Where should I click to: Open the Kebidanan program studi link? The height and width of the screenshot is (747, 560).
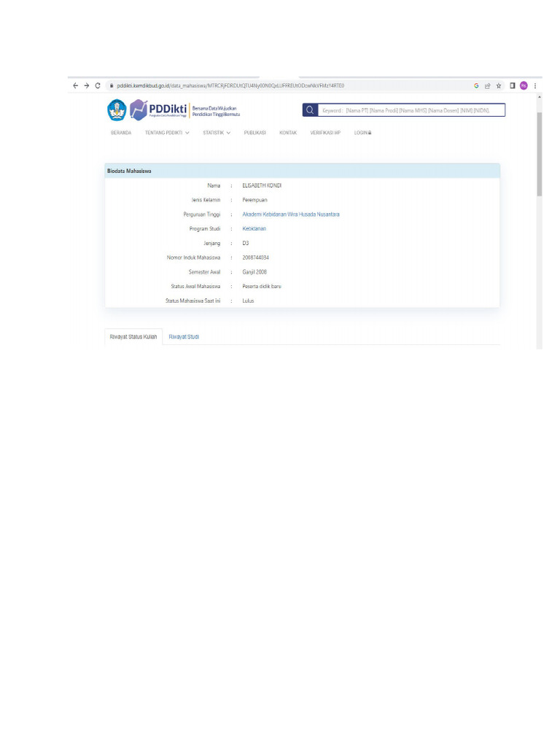point(254,228)
